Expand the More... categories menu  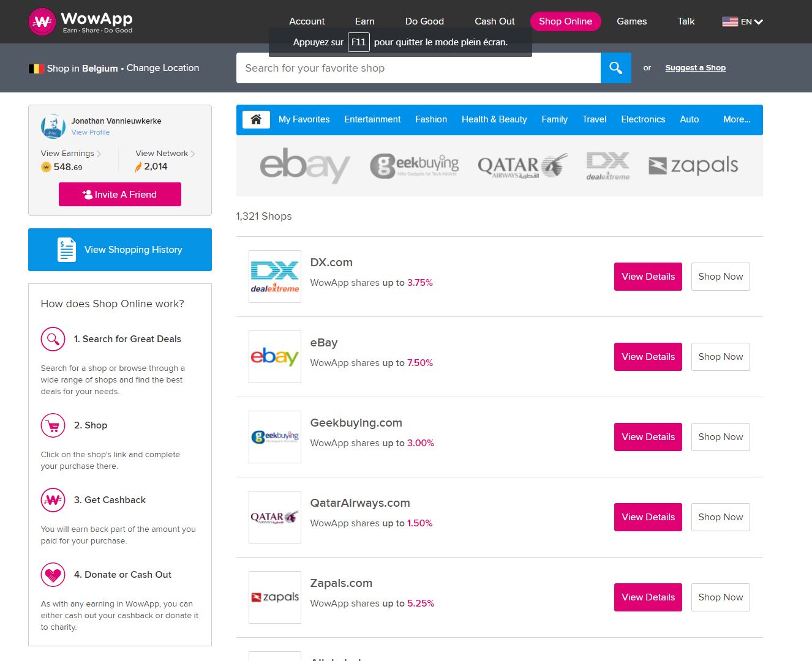tap(737, 119)
